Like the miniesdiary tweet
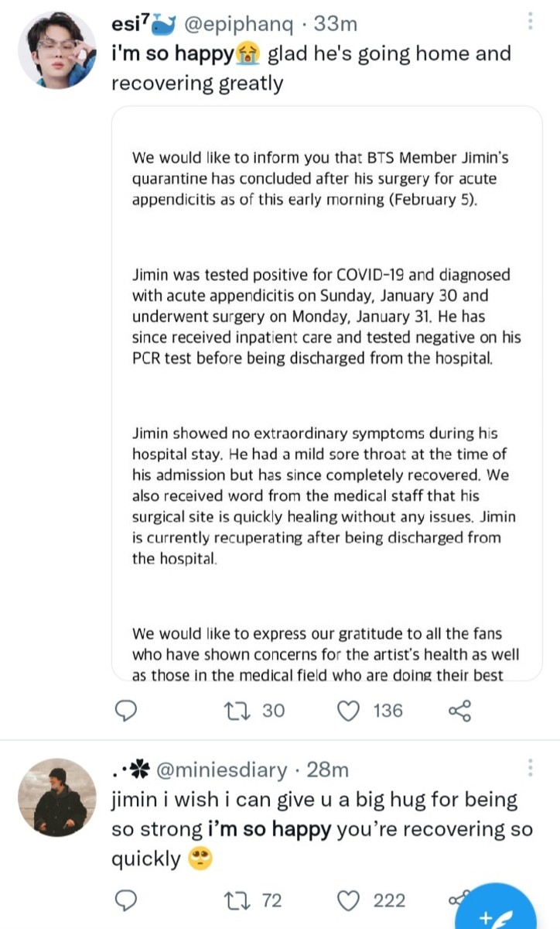The width and height of the screenshot is (560, 929). 350,900
